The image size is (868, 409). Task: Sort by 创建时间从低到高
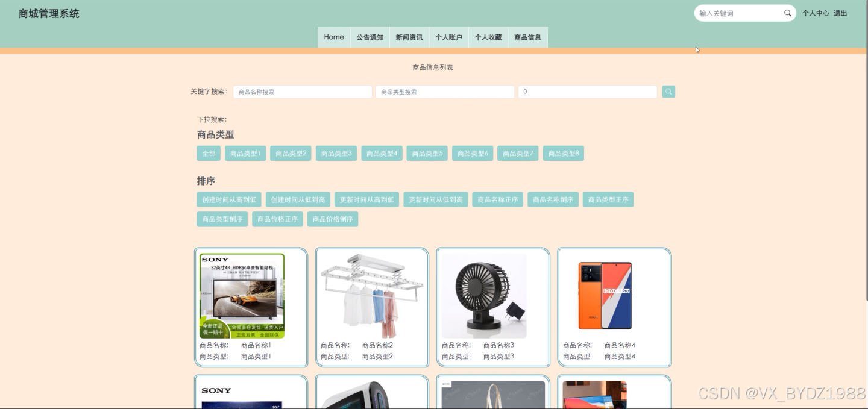tap(298, 200)
